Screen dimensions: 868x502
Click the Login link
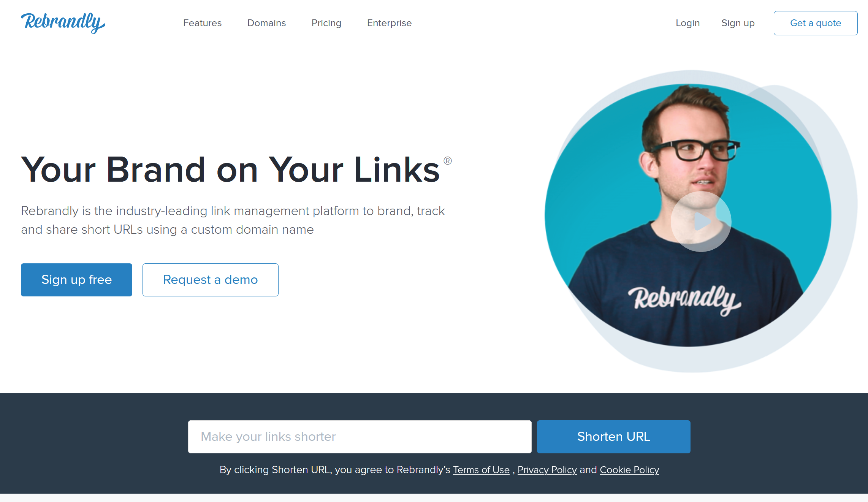tap(687, 23)
